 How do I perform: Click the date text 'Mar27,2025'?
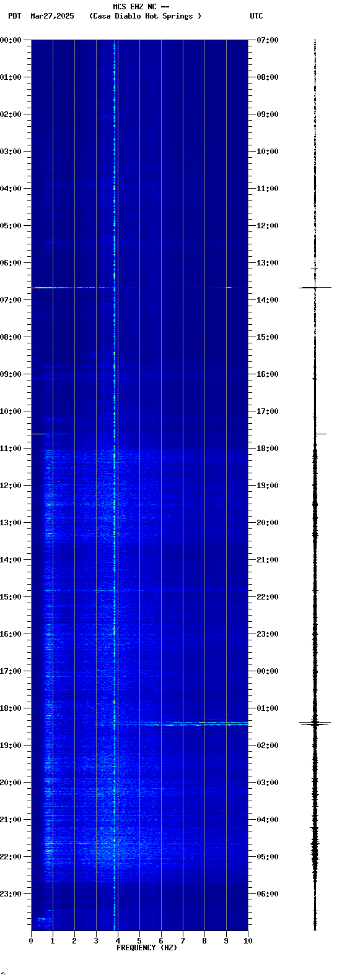pyautogui.click(x=52, y=16)
